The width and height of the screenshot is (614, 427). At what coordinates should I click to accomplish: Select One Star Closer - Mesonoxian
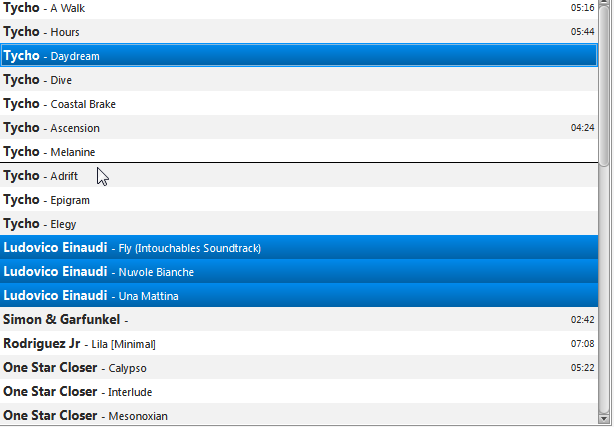pyautogui.click(x=299, y=414)
